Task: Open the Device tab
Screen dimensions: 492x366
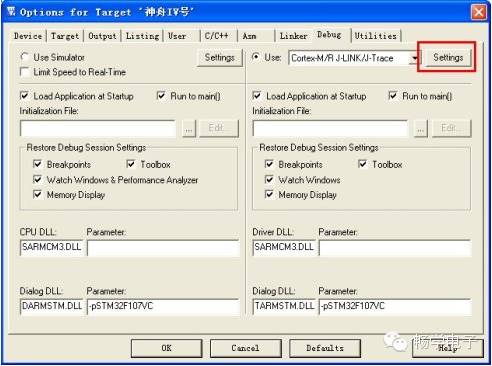Action: click(x=28, y=36)
